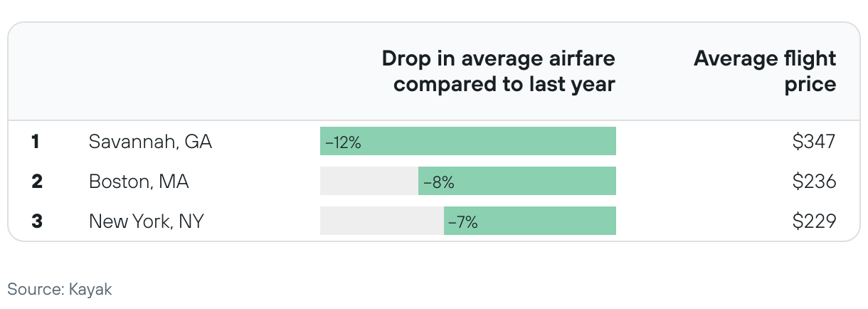Click the −12% label on Savannah's bar
Viewport: 868px width, 309px height.
[x=343, y=142]
